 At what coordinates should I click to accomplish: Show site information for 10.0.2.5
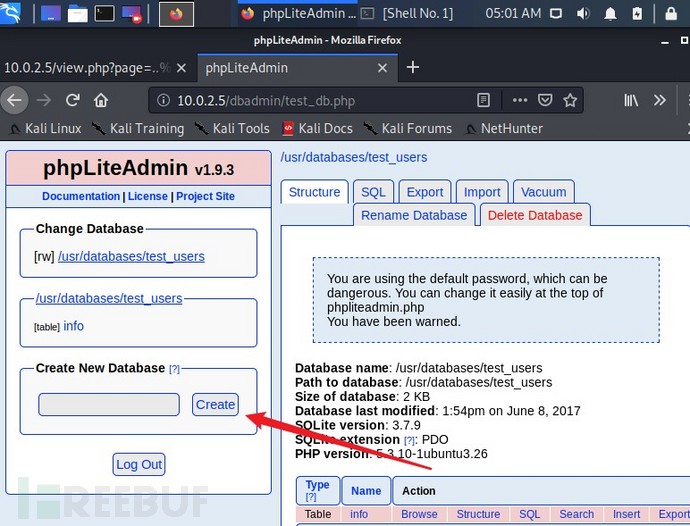[x=163, y=100]
